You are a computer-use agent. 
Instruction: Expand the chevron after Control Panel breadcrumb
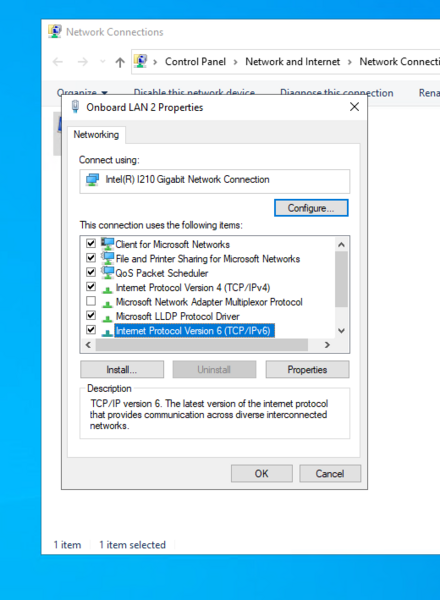point(235,62)
